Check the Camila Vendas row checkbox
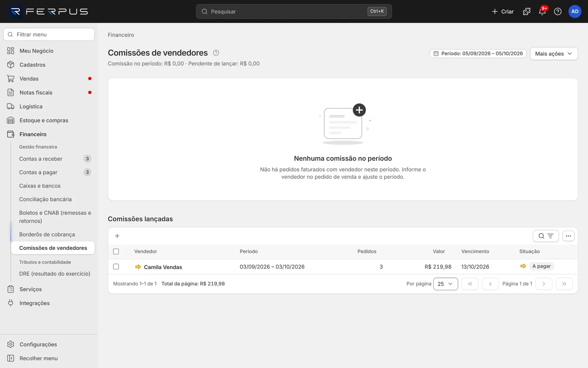This screenshot has height=368, width=588. [116, 267]
